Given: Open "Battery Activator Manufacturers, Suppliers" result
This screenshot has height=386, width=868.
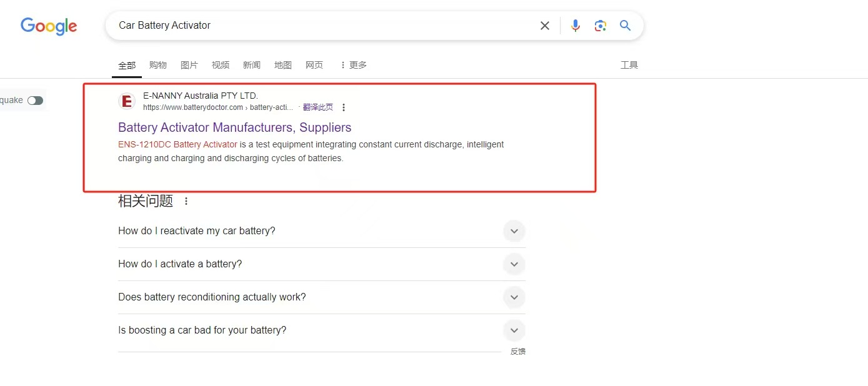Looking at the screenshot, I should [235, 127].
